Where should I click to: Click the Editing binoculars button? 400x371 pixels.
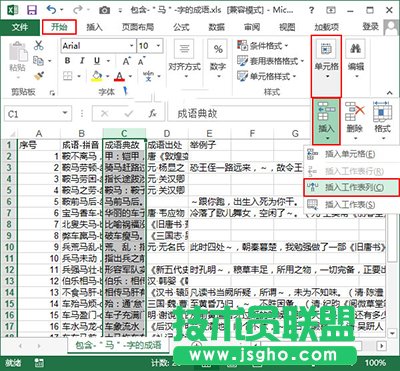point(355,60)
